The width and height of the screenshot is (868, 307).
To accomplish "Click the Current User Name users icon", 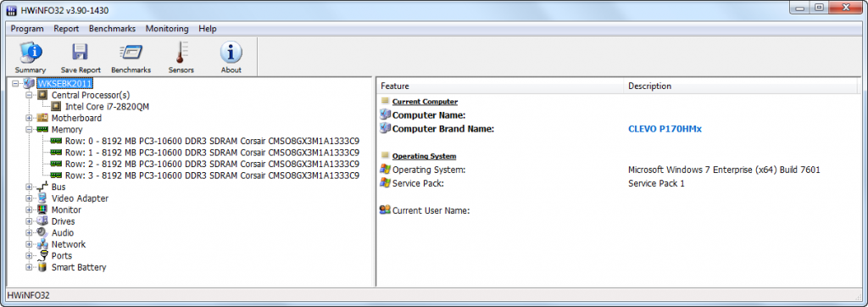I will click(386, 210).
